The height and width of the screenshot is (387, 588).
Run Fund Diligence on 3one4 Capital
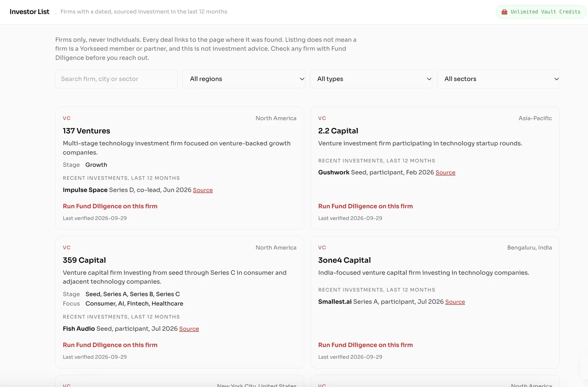tap(366, 345)
